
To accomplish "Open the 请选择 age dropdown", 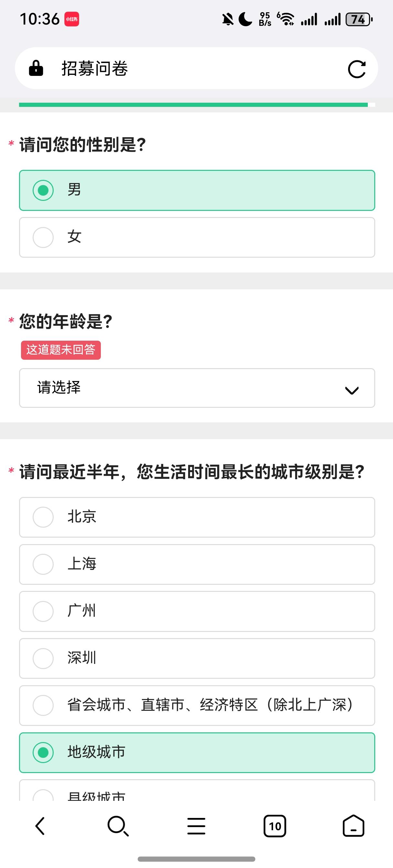I will click(x=197, y=388).
